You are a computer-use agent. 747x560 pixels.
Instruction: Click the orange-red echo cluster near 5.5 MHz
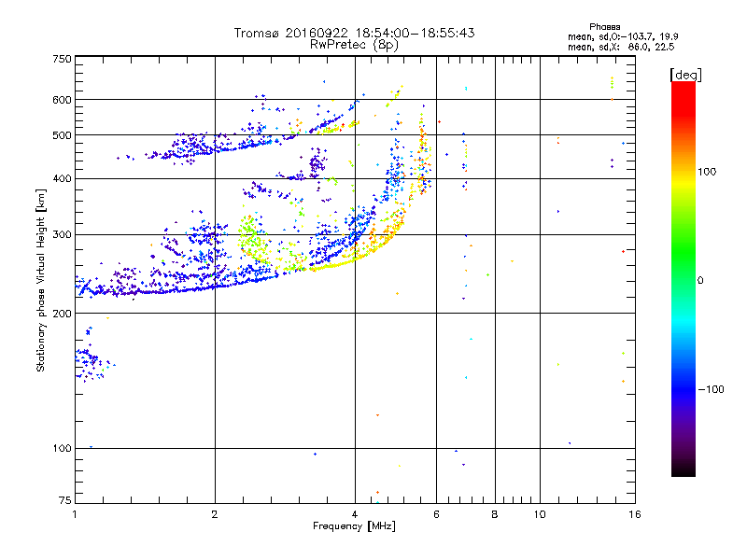pos(423,152)
